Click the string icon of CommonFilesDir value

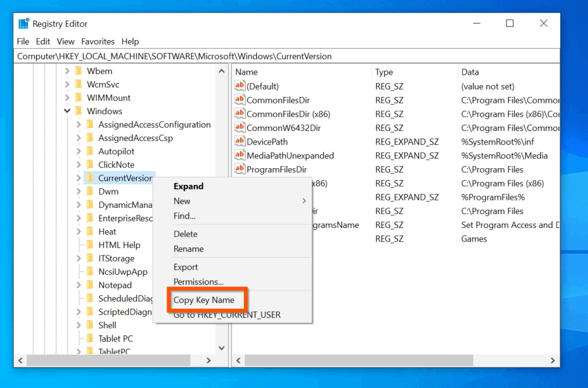239,100
